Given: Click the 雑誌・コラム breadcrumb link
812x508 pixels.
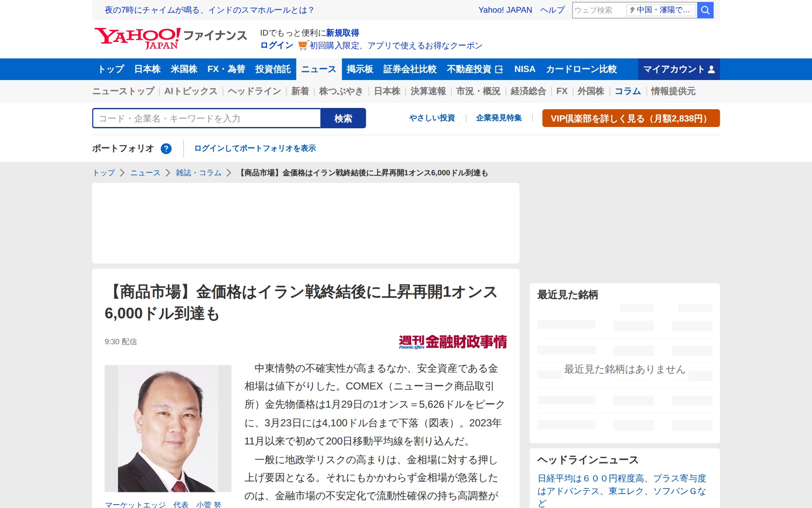Looking at the screenshot, I should point(198,173).
